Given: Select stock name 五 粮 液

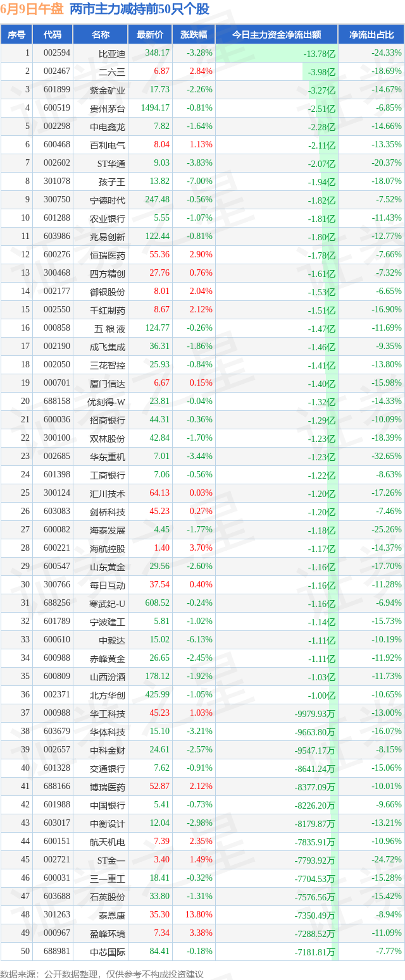Looking at the screenshot, I should click(x=109, y=328).
